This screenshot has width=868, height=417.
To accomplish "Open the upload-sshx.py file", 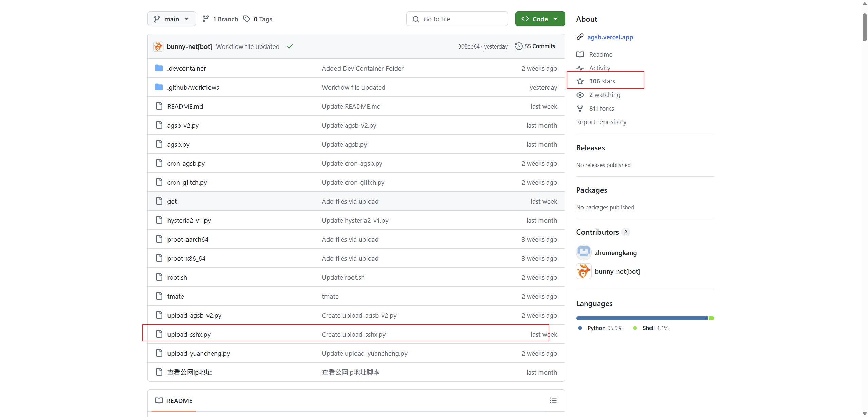I will [x=189, y=334].
